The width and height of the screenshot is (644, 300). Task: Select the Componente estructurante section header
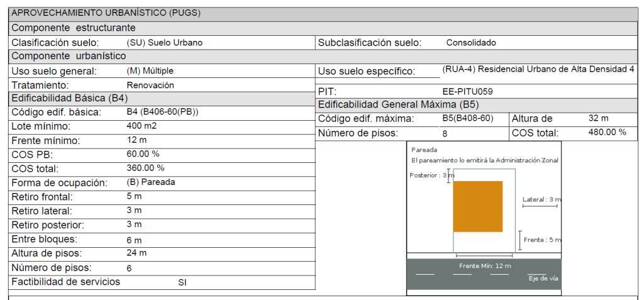click(323, 28)
